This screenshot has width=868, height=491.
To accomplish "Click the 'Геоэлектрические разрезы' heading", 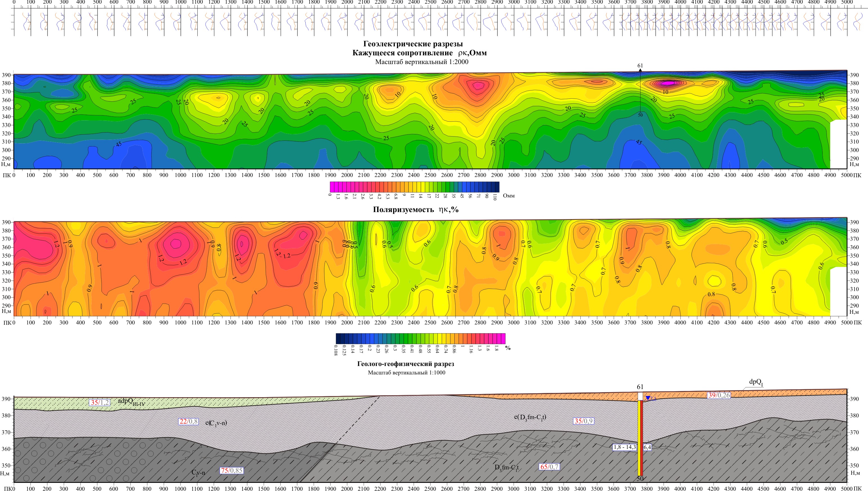I will 413,44.
